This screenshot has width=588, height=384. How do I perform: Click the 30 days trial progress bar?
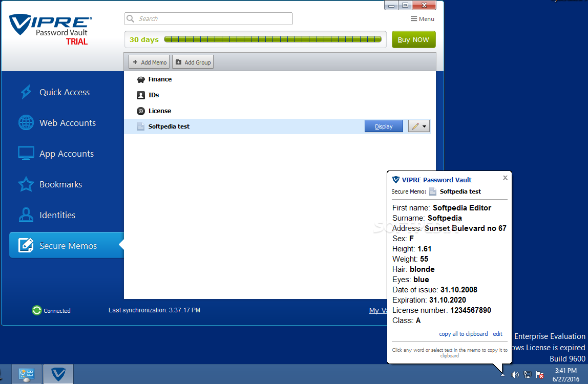pyautogui.click(x=272, y=39)
